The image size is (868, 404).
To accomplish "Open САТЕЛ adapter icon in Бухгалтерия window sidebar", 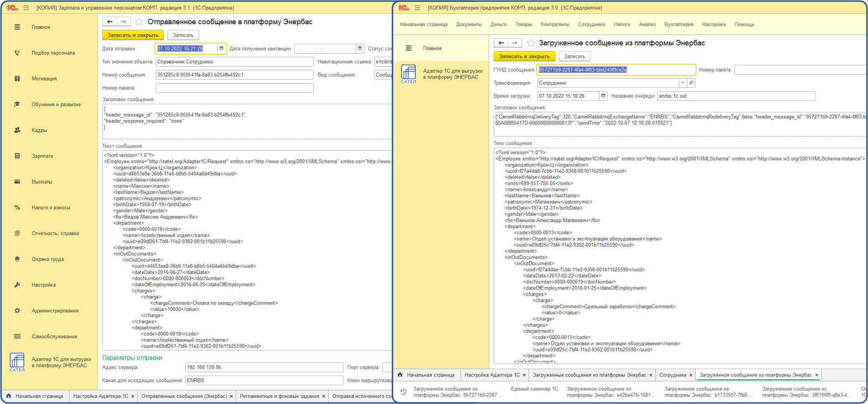I will 409,74.
